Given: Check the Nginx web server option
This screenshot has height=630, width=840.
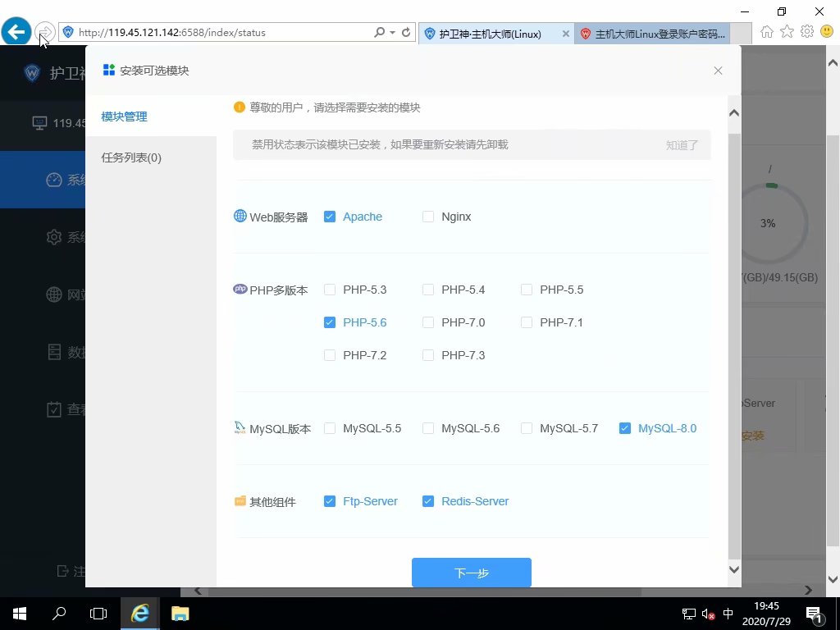Looking at the screenshot, I should (x=428, y=217).
